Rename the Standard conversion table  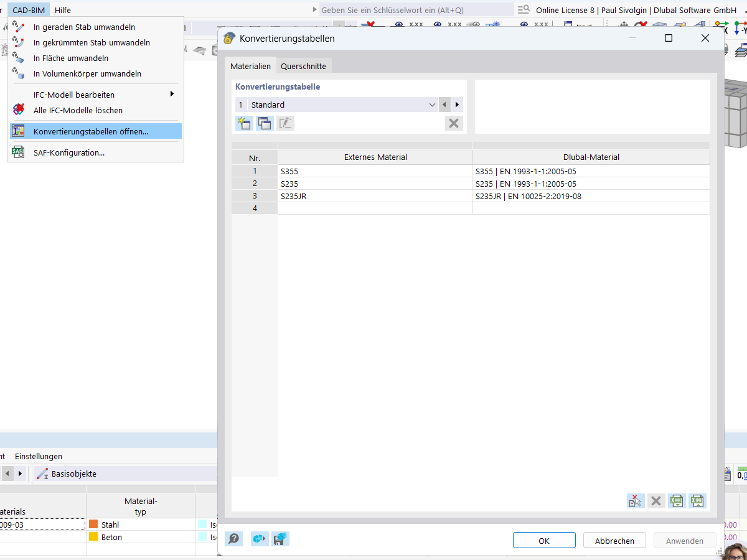tap(285, 123)
